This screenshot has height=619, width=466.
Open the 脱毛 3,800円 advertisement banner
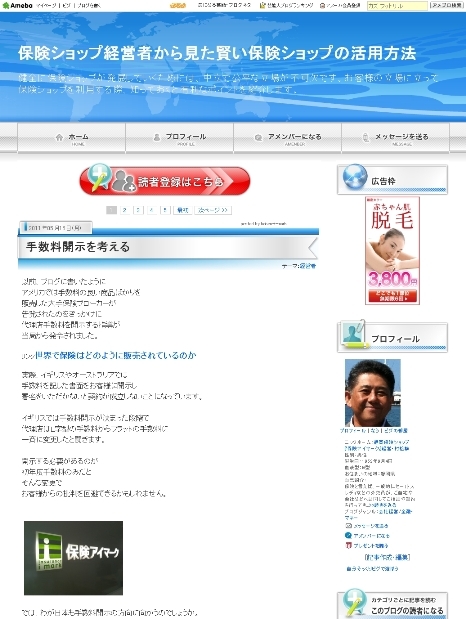[392, 250]
